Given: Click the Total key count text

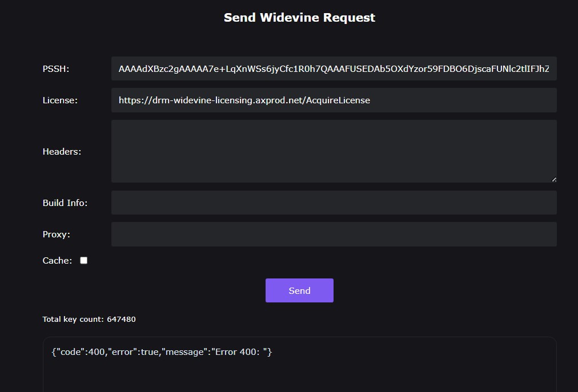Looking at the screenshot, I should pos(74,320).
